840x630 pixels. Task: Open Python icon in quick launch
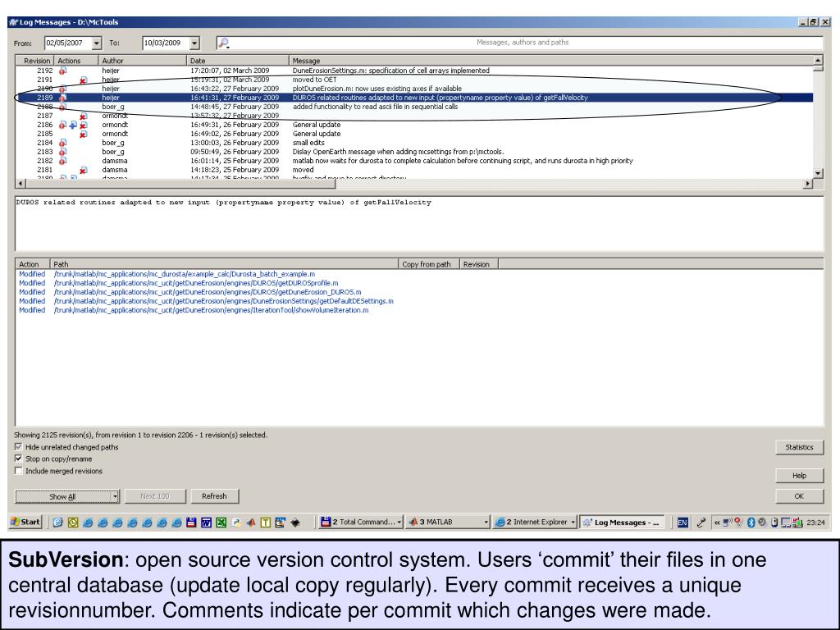click(x=235, y=523)
